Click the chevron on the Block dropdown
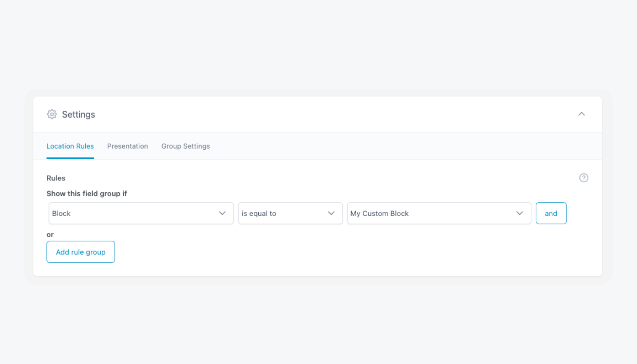The height and width of the screenshot is (364, 637). pos(222,213)
